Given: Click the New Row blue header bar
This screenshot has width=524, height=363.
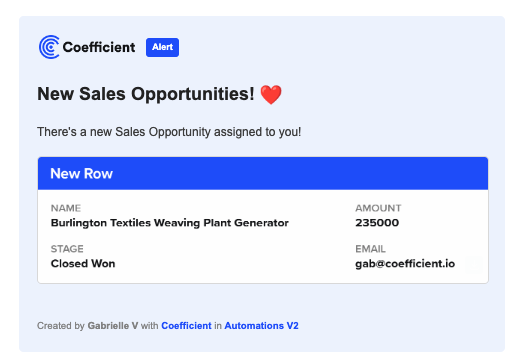Looking at the screenshot, I should pyautogui.click(x=263, y=173).
